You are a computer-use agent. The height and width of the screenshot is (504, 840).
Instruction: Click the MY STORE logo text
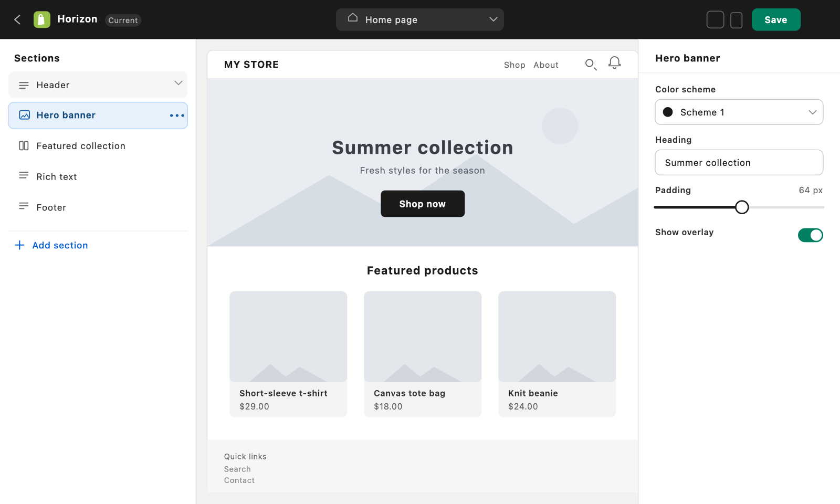pos(251,65)
